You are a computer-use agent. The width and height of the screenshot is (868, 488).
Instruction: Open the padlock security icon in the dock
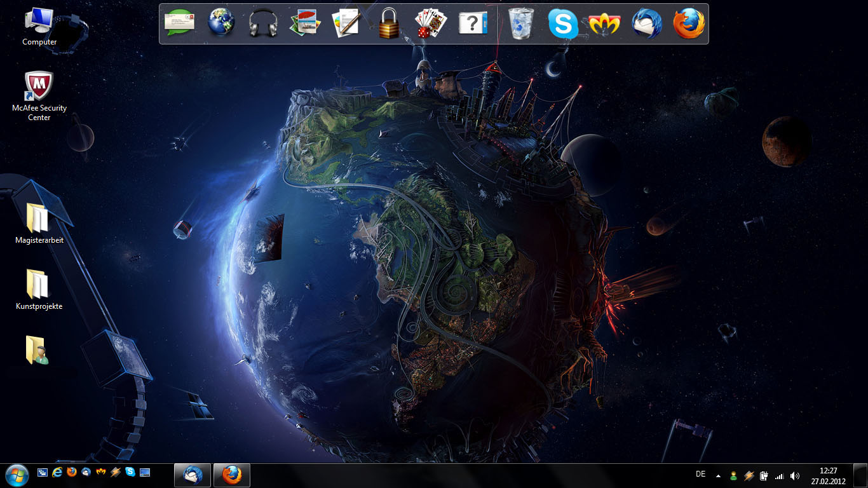pos(389,24)
